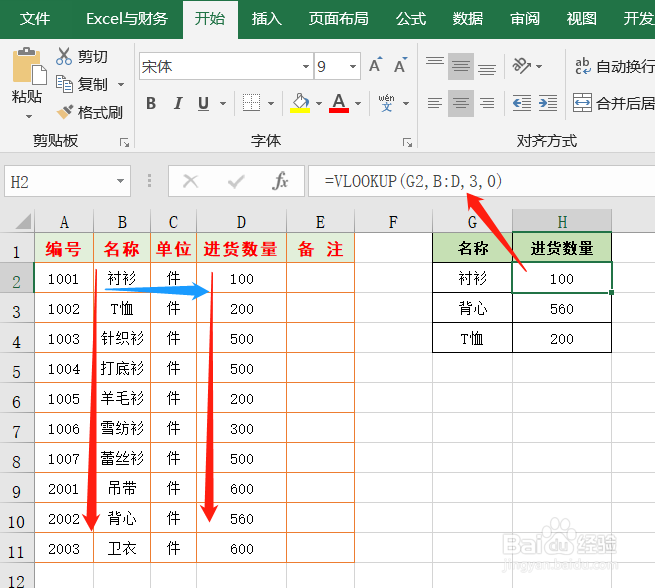Click the text orientation icon
Screen dimensions: 655x588
pos(522,66)
